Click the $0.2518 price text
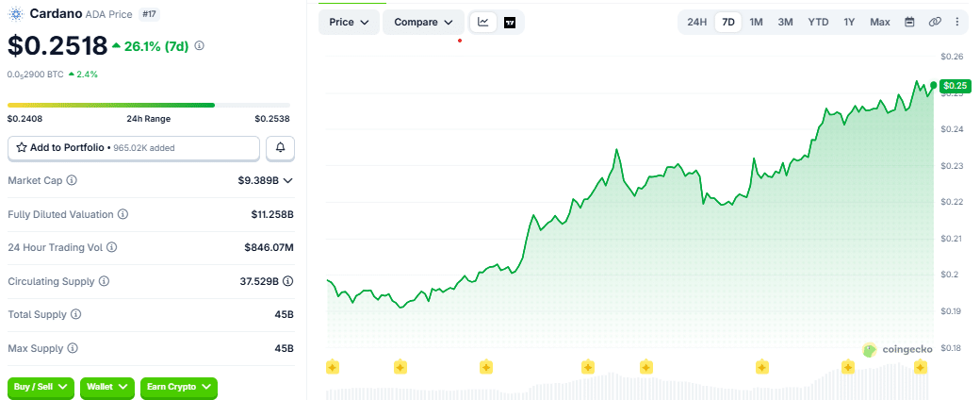The image size is (980, 400). (57, 45)
